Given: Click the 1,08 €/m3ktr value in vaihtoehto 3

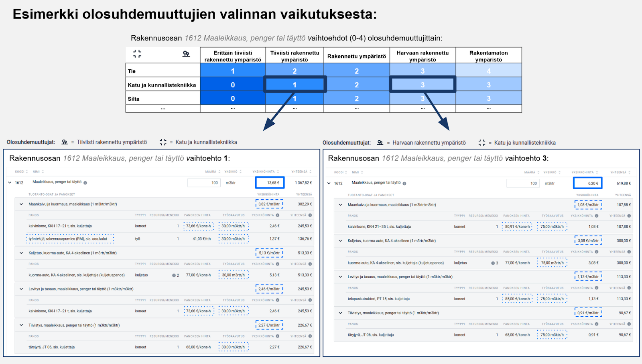Looking at the screenshot, I should click(588, 205).
